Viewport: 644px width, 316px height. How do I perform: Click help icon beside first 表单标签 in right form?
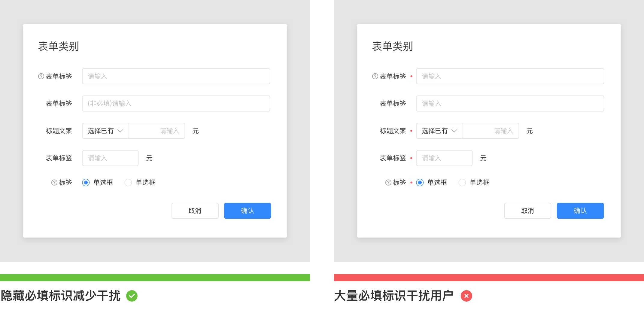375,76
